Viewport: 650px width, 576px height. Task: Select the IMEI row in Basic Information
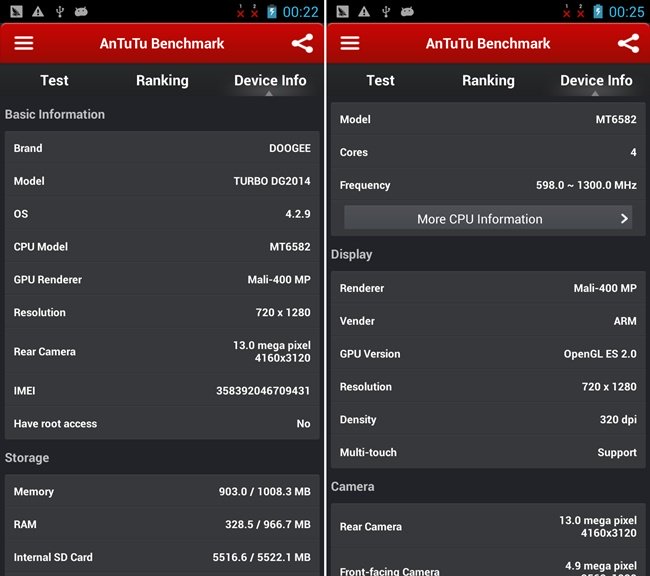click(x=162, y=391)
